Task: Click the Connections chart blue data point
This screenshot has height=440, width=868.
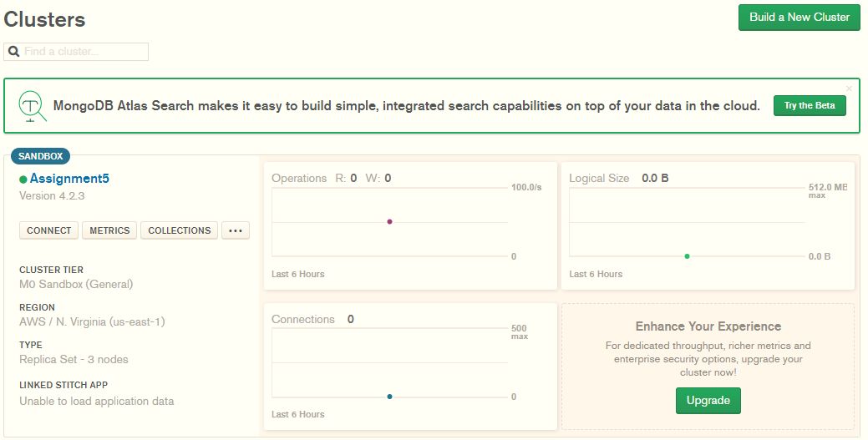Action: coord(389,397)
